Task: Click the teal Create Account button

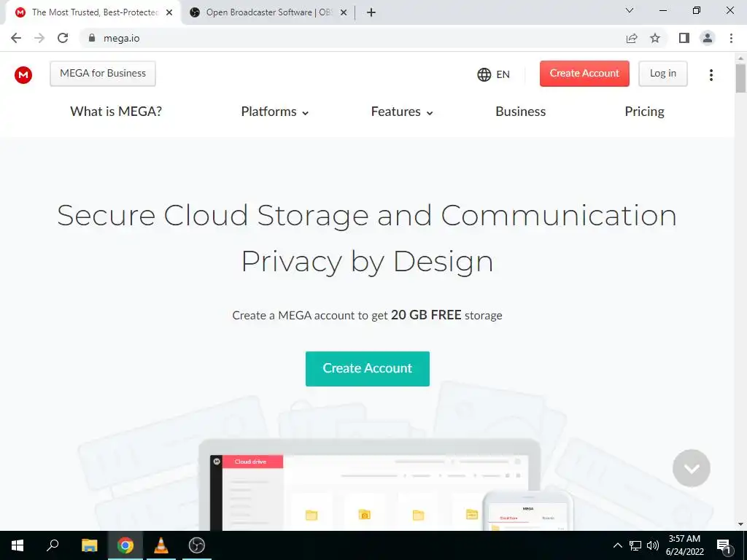Action: point(368,368)
